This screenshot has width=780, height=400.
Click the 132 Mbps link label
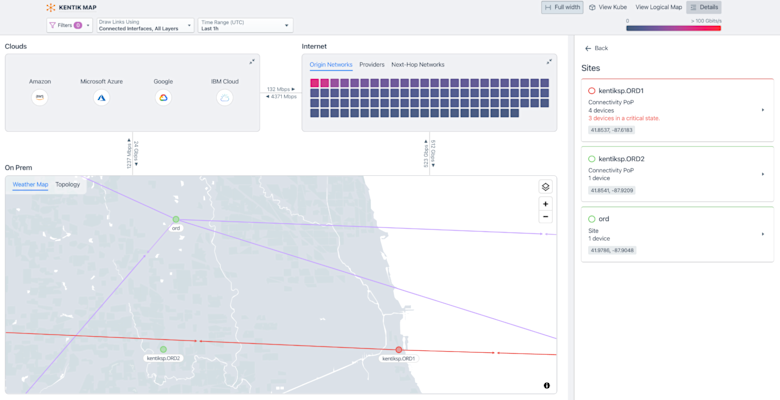tap(281, 89)
